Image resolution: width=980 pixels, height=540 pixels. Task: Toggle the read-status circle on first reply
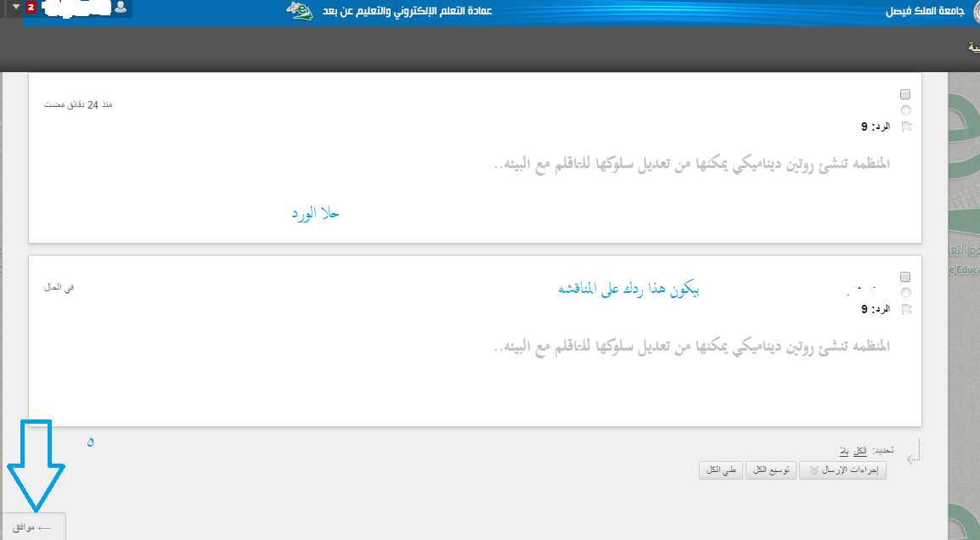(x=905, y=110)
